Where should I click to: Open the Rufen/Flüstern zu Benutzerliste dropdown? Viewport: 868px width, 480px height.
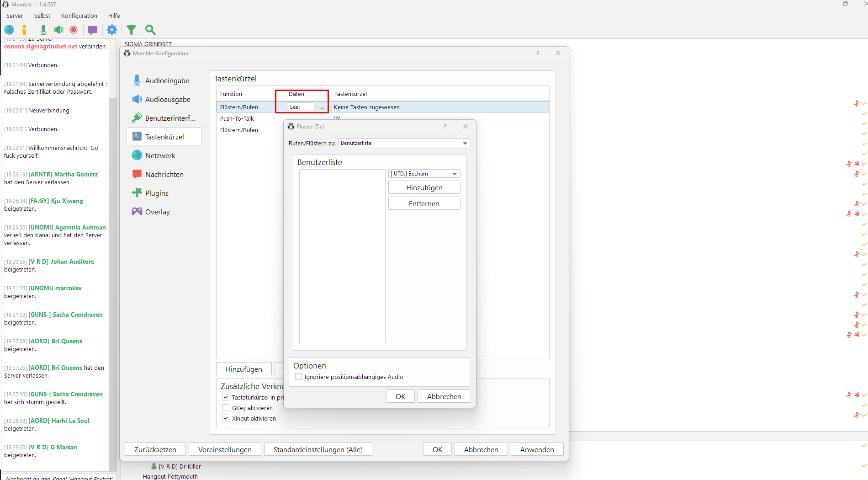(404, 143)
